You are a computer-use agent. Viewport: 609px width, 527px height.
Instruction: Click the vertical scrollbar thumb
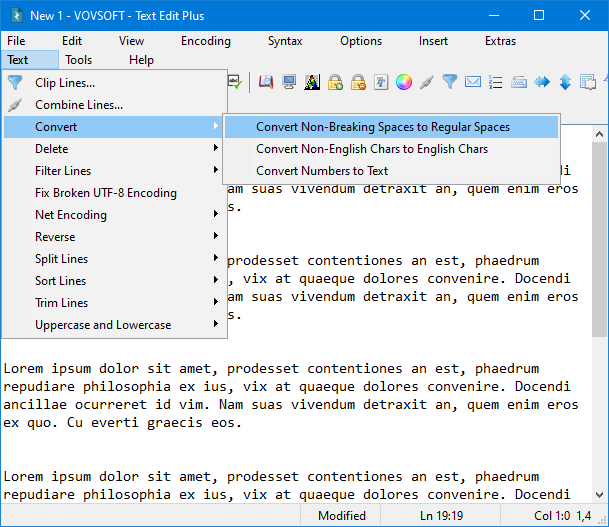click(600, 240)
